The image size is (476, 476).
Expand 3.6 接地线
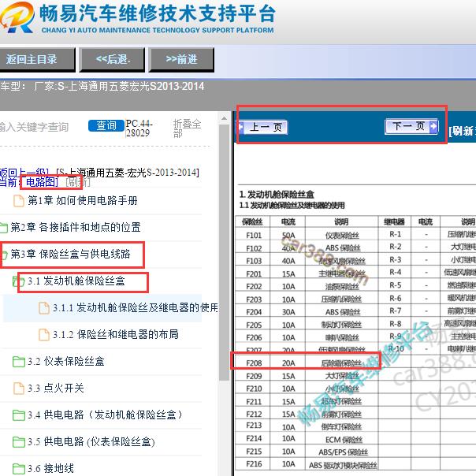click(50, 468)
